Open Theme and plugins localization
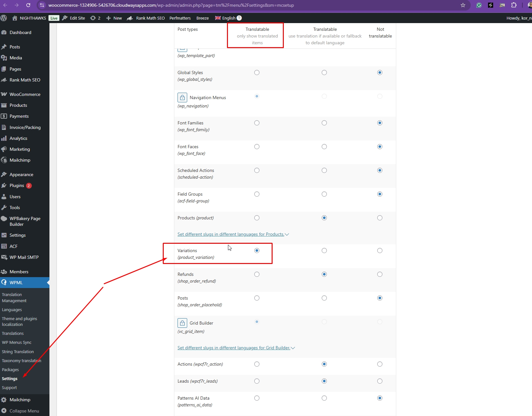The image size is (532, 416). coord(19,321)
